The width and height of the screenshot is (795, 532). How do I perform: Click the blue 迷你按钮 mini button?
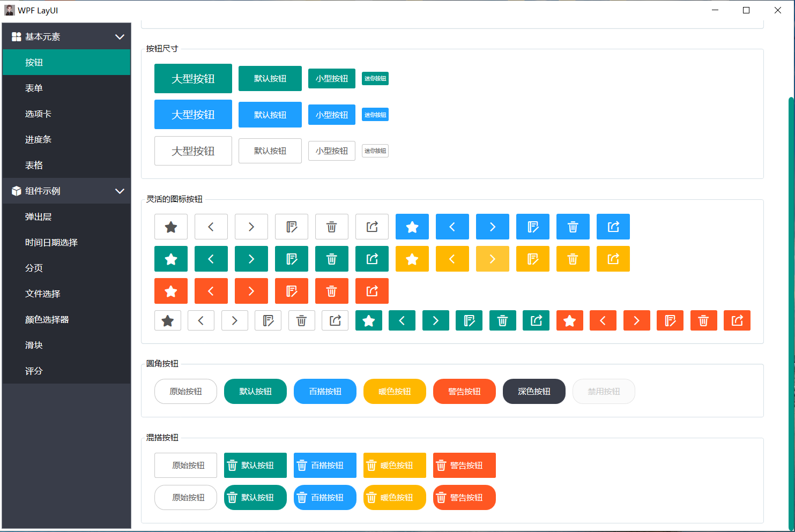pyautogui.click(x=375, y=115)
